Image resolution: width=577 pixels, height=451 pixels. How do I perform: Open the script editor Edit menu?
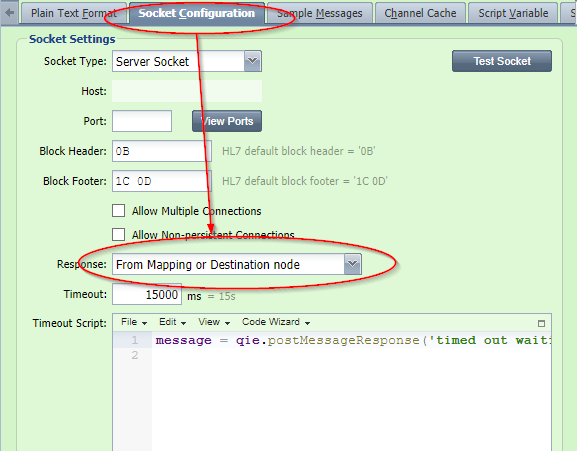pos(172,322)
